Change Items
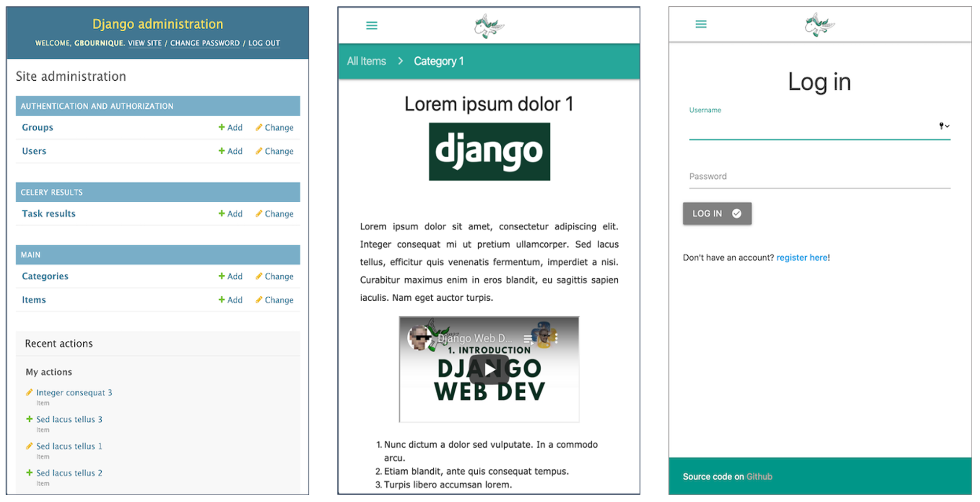The width and height of the screenshot is (980, 502). 274,300
